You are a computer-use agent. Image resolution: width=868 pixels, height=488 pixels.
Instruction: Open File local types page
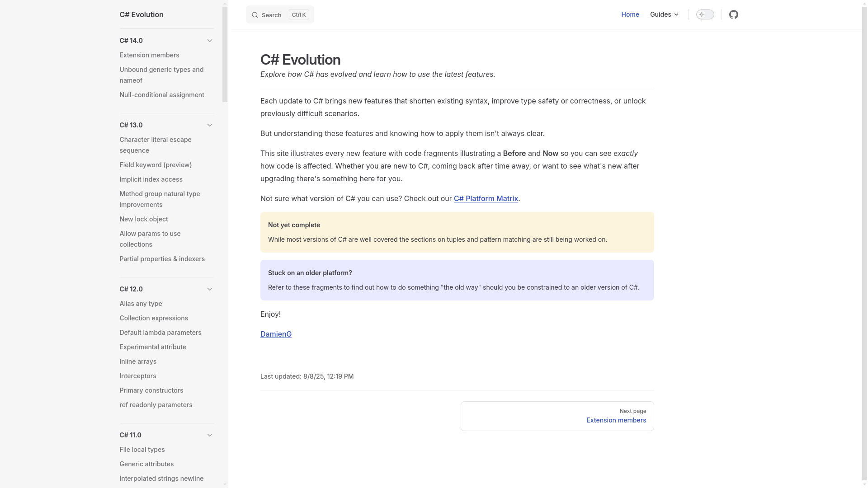pos(142,450)
